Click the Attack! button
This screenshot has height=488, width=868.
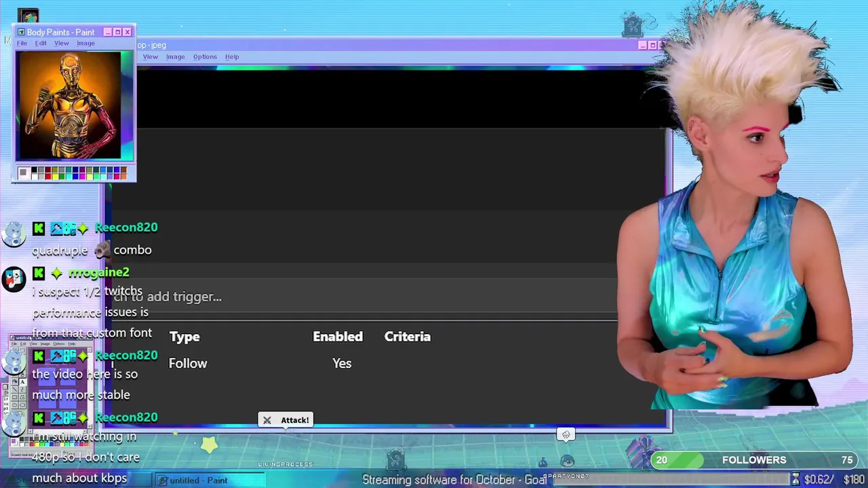click(285, 420)
